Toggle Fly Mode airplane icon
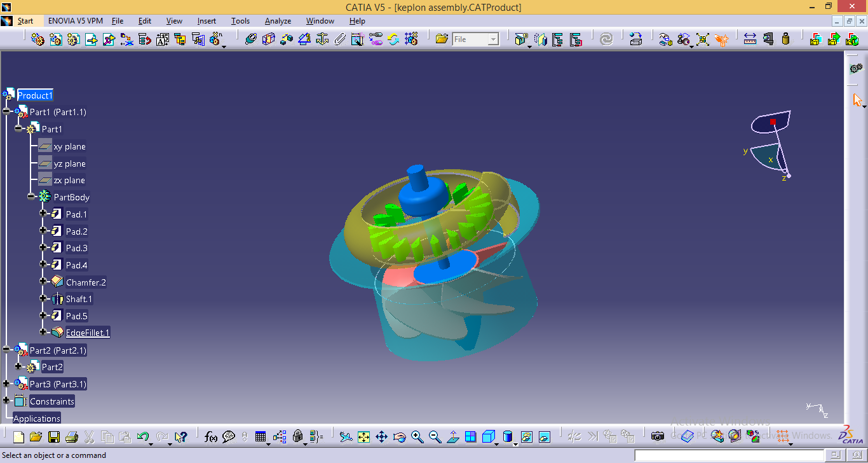Screen dimensions: 868x463 click(x=346, y=436)
